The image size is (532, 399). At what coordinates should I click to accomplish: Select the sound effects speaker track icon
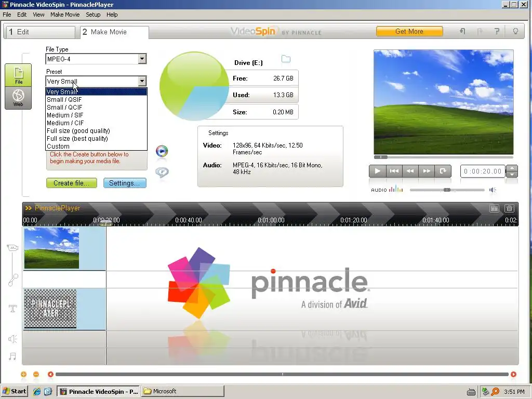12,339
